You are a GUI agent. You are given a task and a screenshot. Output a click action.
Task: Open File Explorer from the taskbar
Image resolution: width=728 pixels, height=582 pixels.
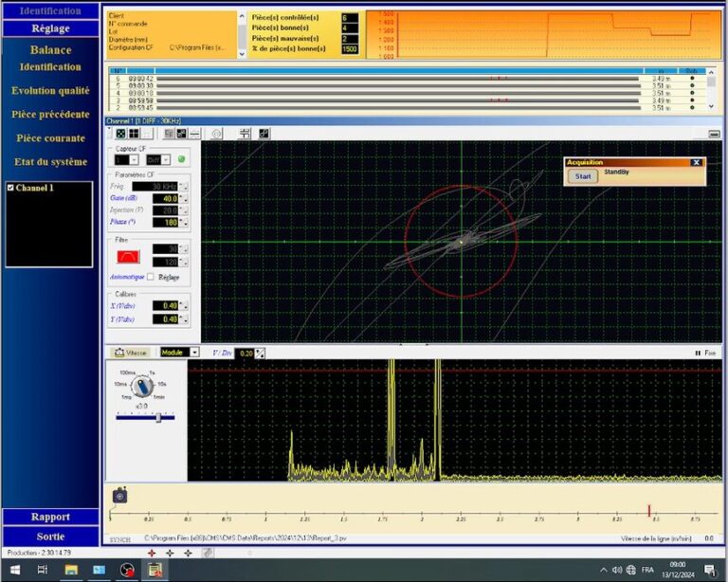70,570
